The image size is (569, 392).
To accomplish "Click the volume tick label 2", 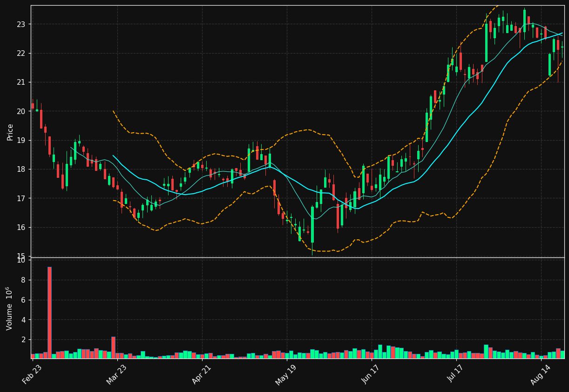I will coord(24,340).
